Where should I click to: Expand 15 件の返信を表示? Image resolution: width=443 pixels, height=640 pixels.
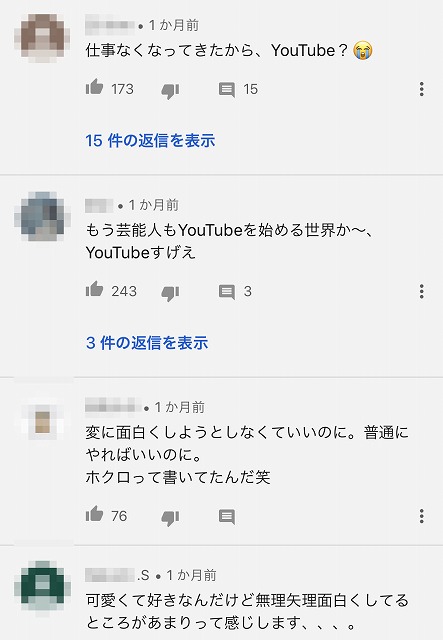point(150,140)
